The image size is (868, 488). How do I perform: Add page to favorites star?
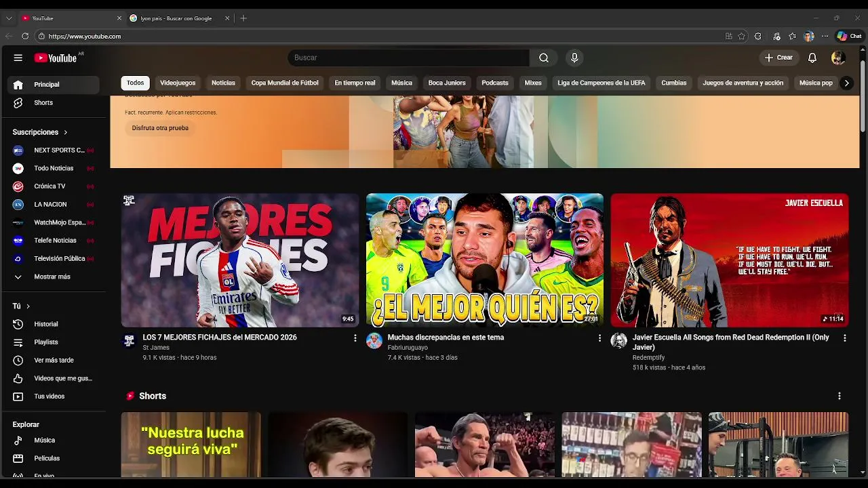point(742,37)
